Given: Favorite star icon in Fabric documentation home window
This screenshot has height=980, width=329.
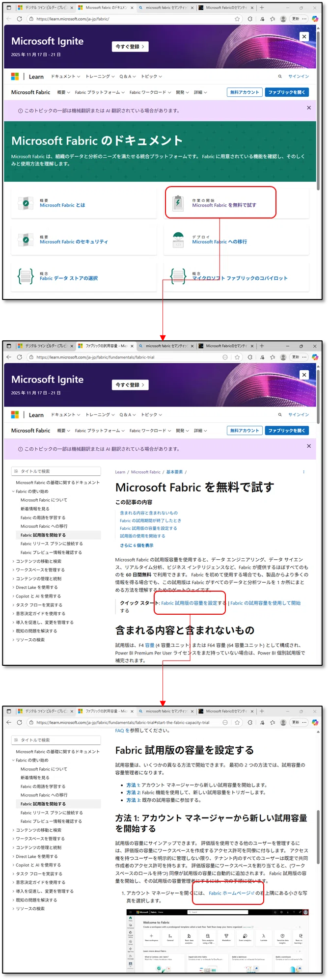Looking at the screenshot, I should [x=237, y=19].
